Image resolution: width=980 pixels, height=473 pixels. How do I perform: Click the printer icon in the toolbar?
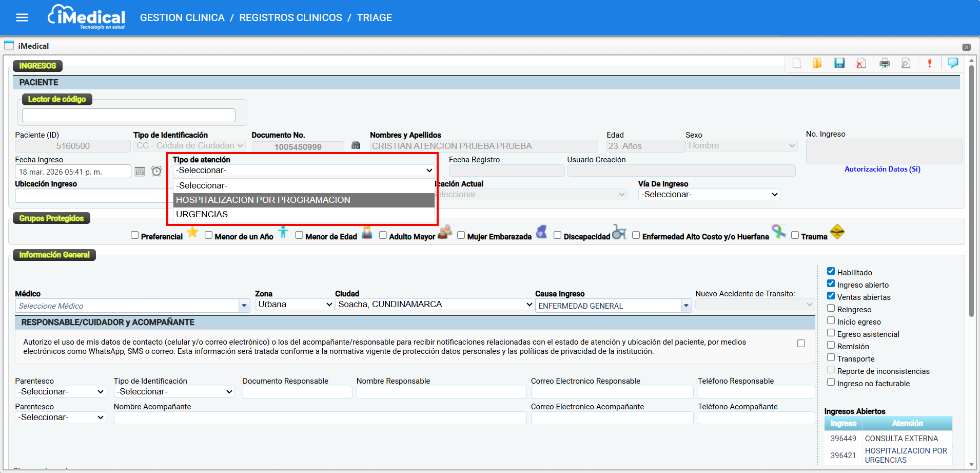click(885, 63)
